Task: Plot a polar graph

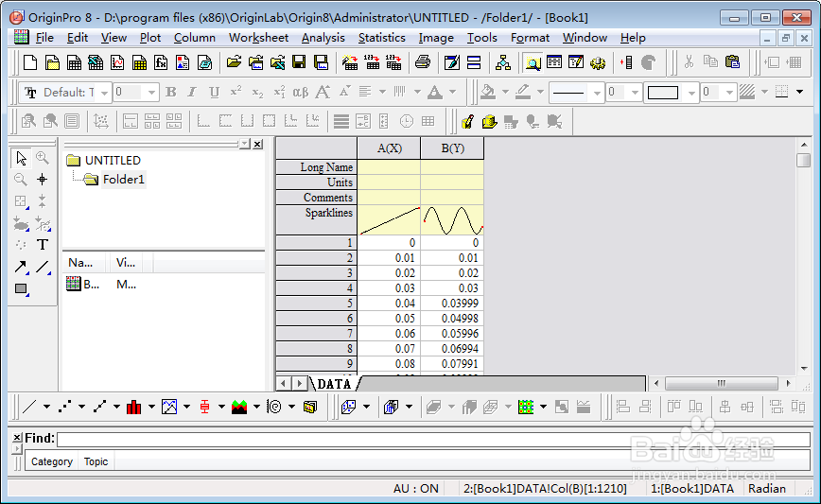Action: [274, 407]
